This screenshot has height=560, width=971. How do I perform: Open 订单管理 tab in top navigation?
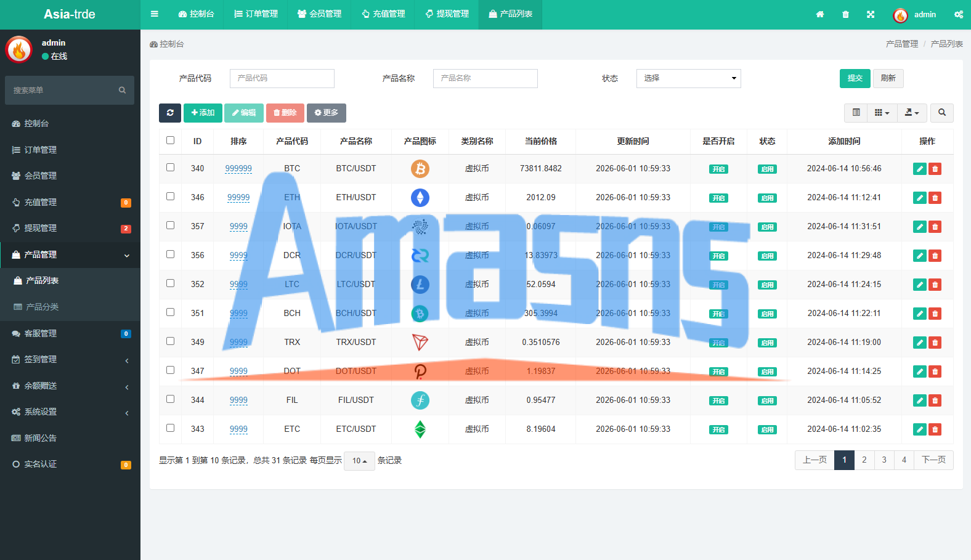click(x=256, y=14)
